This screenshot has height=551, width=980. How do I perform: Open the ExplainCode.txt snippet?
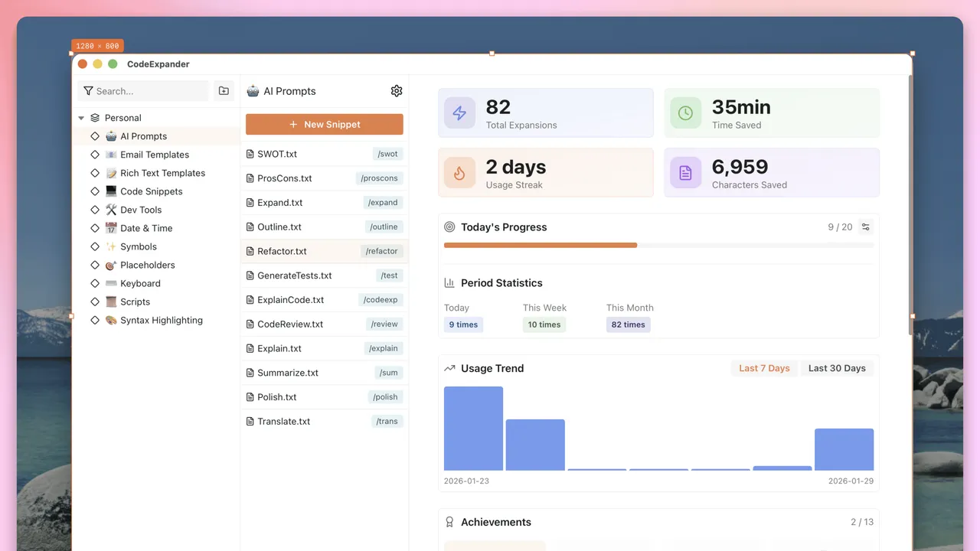[325, 300]
